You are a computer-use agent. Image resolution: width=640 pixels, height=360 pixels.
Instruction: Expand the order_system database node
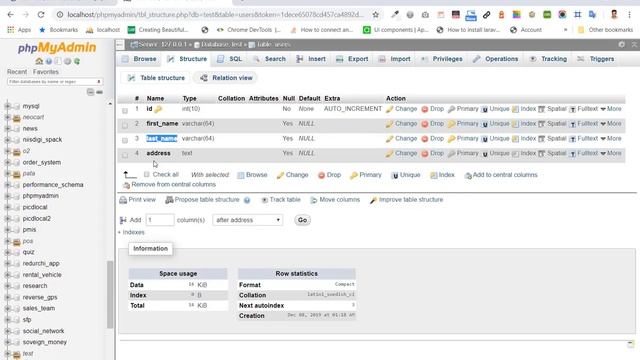pyautogui.click(x=7, y=162)
